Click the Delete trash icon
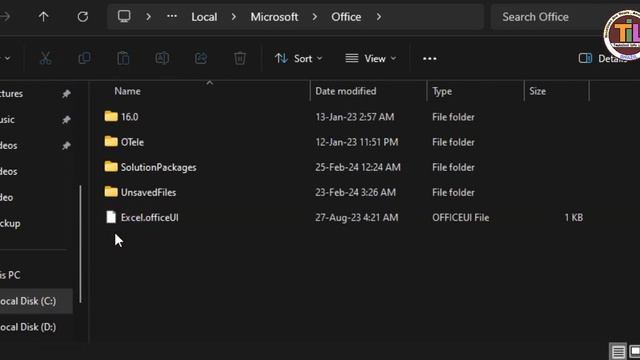 point(240,58)
